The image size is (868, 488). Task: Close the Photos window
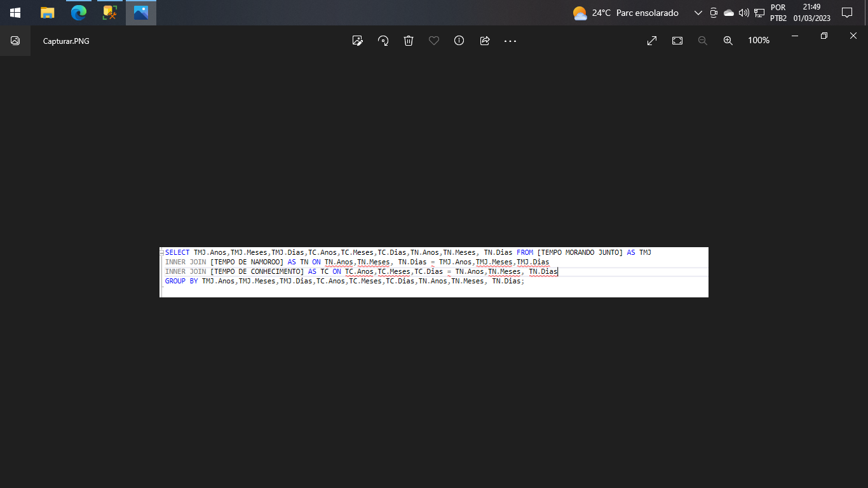click(x=853, y=36)
